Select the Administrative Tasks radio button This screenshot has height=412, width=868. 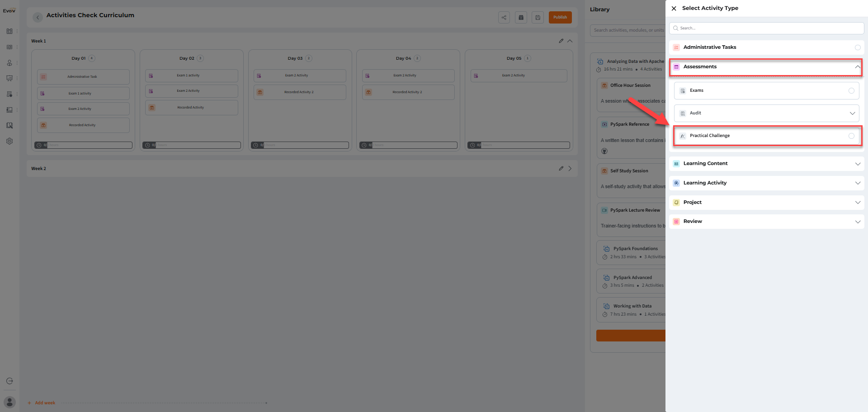click(858, 47)
